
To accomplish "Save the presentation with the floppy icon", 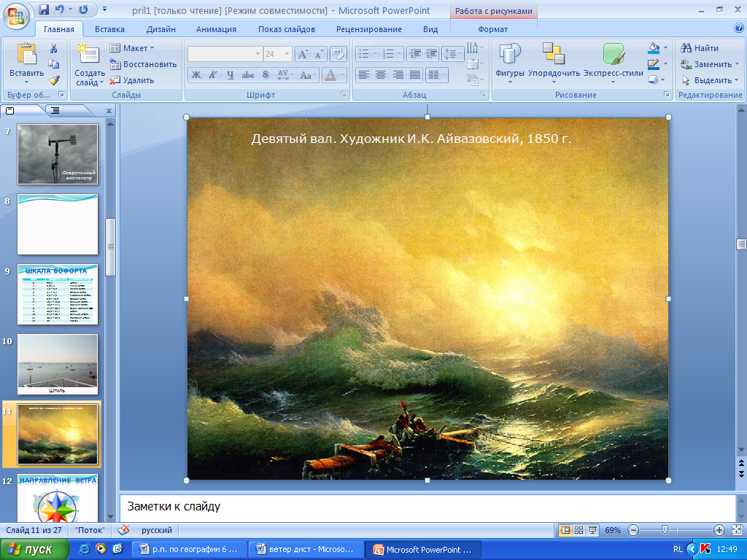I will (44, 9).
